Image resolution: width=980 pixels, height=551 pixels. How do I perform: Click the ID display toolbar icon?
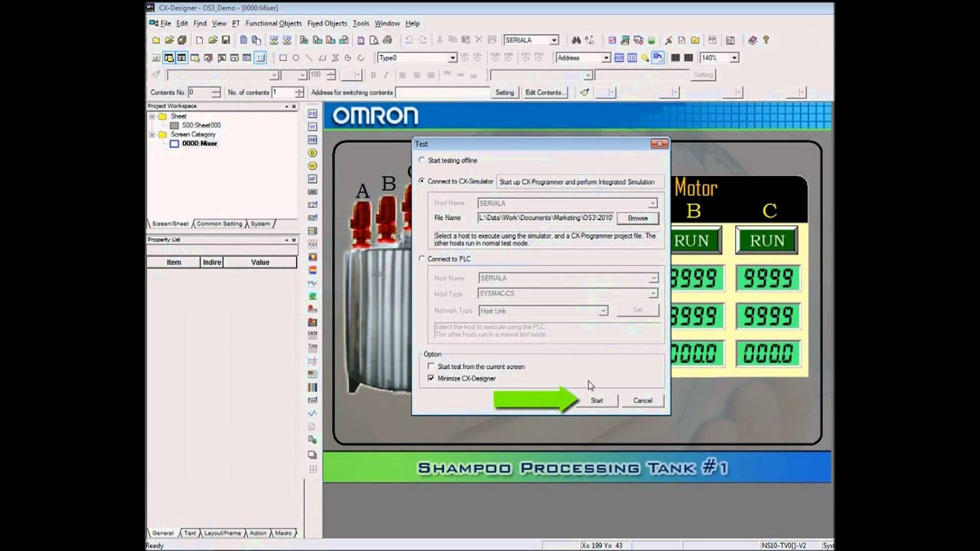click(x=632, y=57)
